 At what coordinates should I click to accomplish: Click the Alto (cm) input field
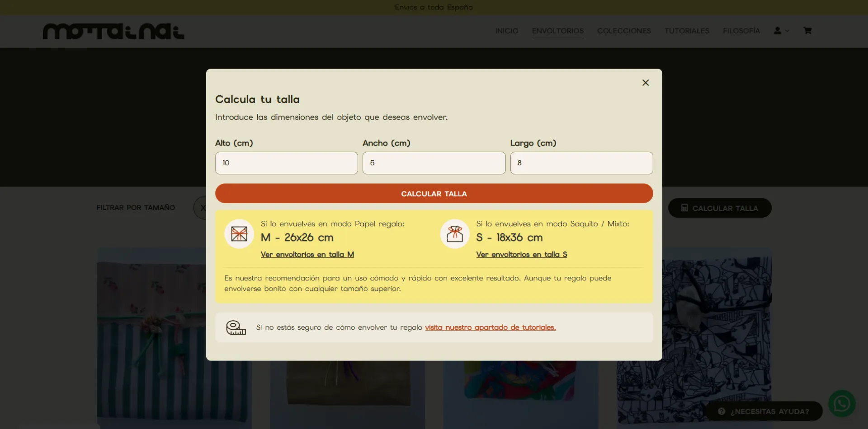click(x=287, y=163)
